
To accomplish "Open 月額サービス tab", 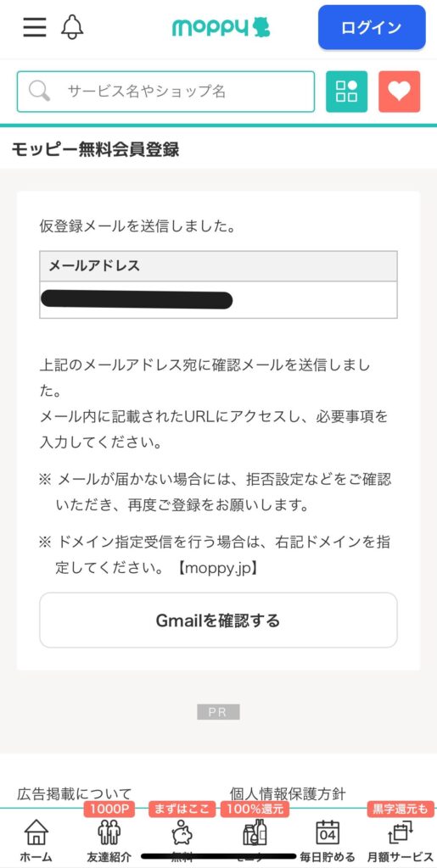I will click(x=400, y=840).
